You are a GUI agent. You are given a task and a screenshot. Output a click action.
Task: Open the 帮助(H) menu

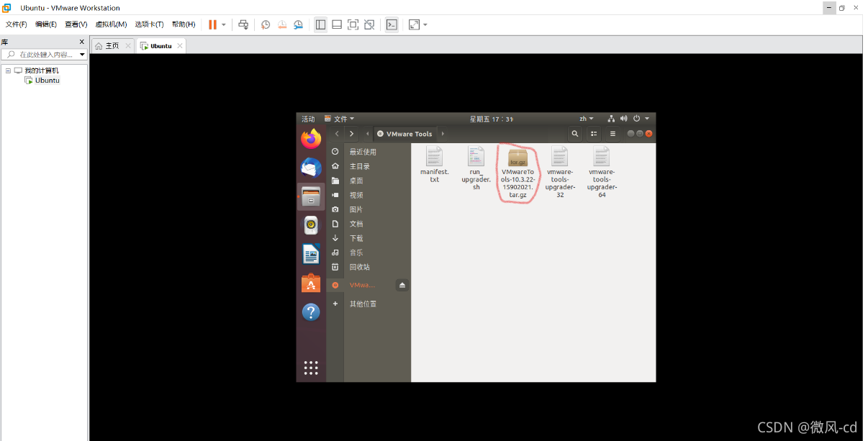tap(184, 24)
